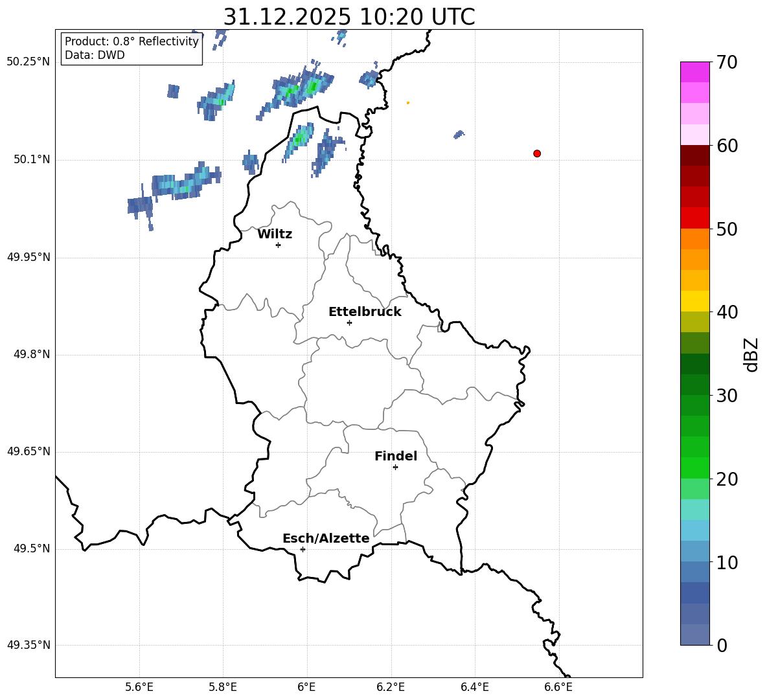Click the 6.2°E longitude tick label

(391, 687)
